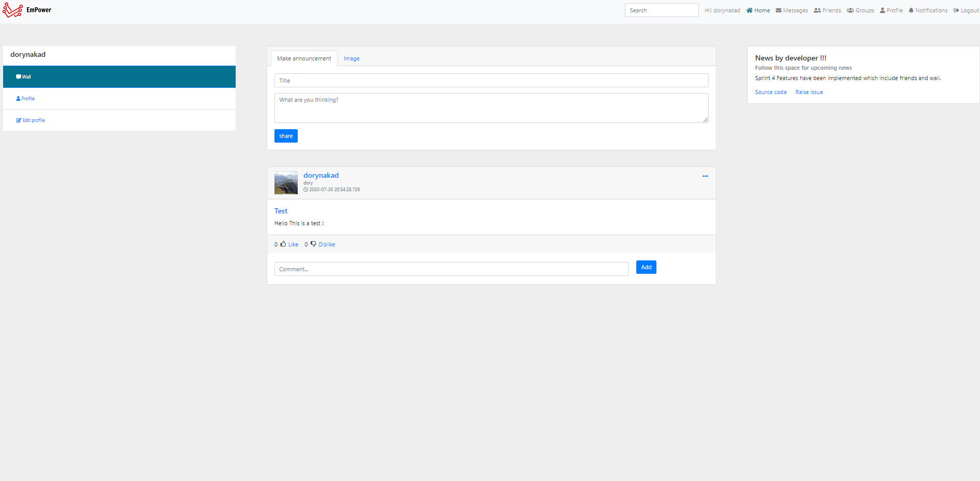The height and width of the screenshot is (481, 980).
Task: Click the 'Hi! dorynakad' greeting text
Action: point(722,10)
